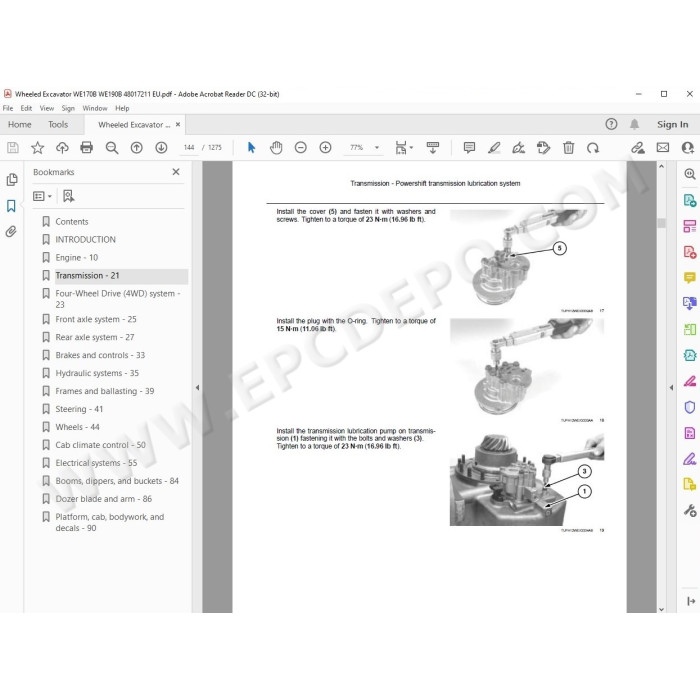This screenshot has width=700, height=700.
Task: Toggle the Bookmarks panel button
Action: coord(11,206)
